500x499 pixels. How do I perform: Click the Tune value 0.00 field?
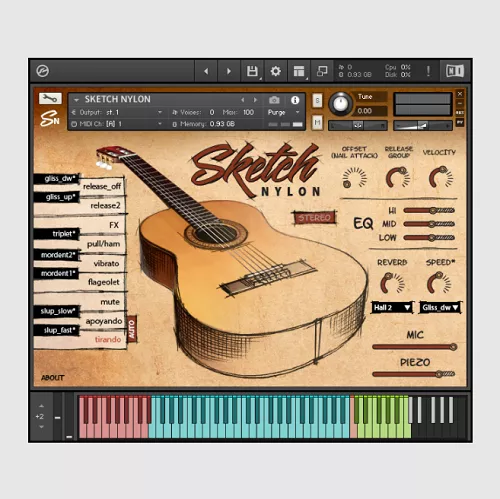click(371, 111)
